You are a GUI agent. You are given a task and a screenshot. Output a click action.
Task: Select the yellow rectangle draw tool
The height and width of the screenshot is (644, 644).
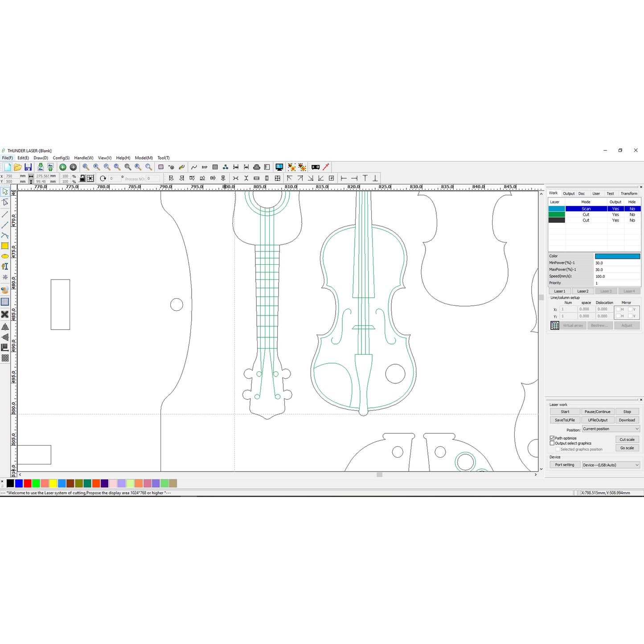[5, 246]
